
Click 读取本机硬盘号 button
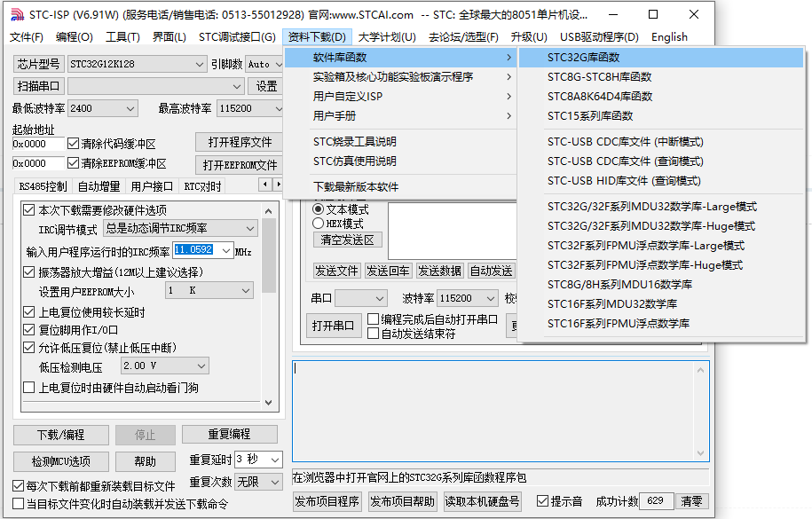click(x=482, y=501)
